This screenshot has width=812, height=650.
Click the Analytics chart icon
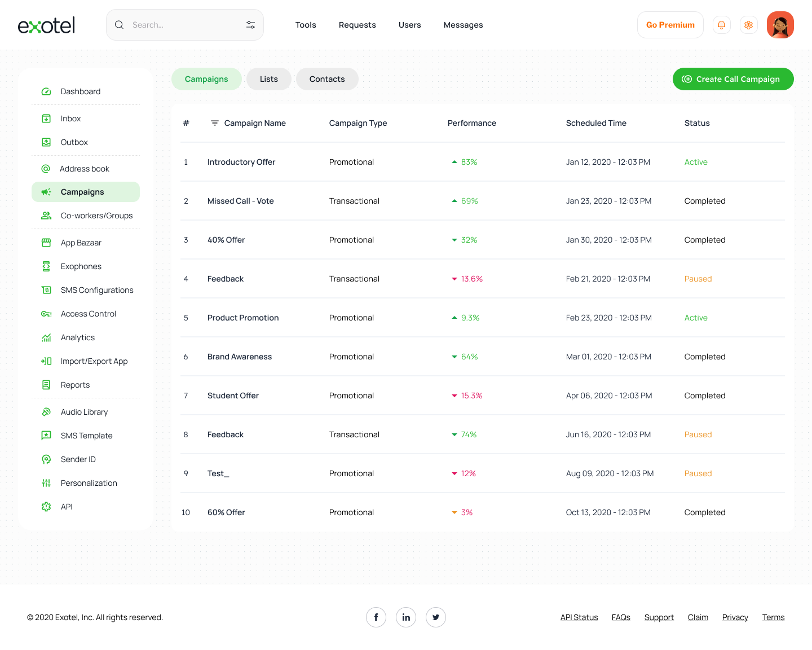46,337
